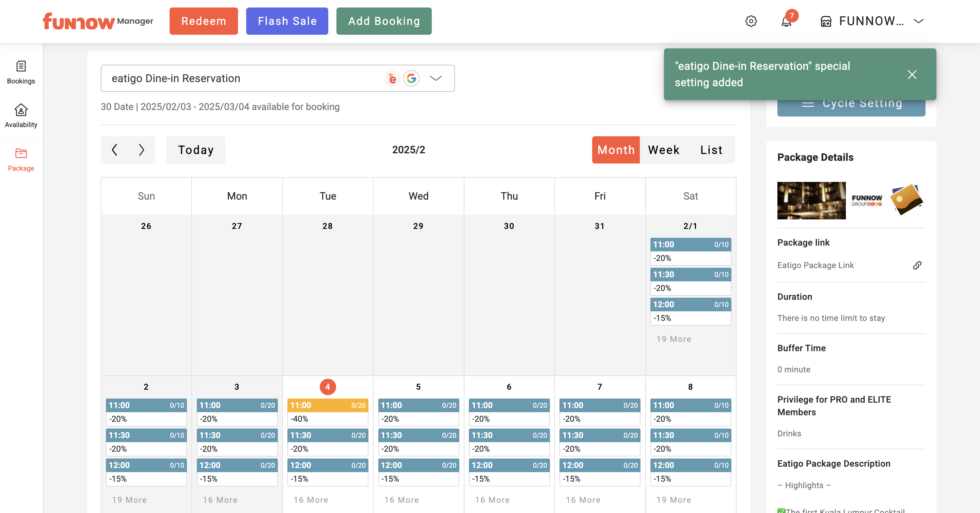Expand the package selector chevron
This screenshot has height=513, width=980.
click(x=436, y=78)
